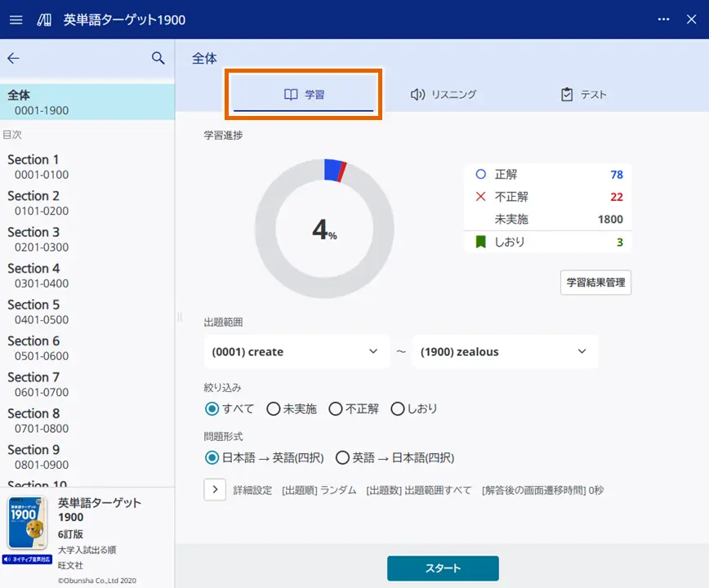Open the (0001) create range dropdown
This screenshot has height=588, width=709.
coord(297,351)
